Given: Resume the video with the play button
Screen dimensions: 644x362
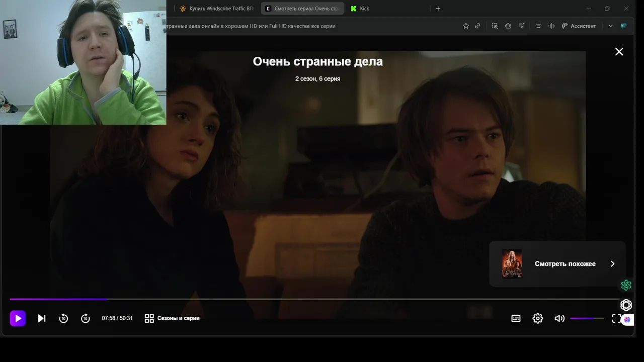Looking at the screenshot, I should point(18,318).
